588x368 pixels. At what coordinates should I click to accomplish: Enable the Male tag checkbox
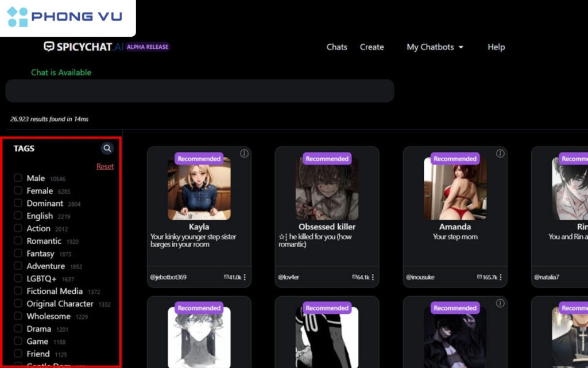click(x=18, y=178)
